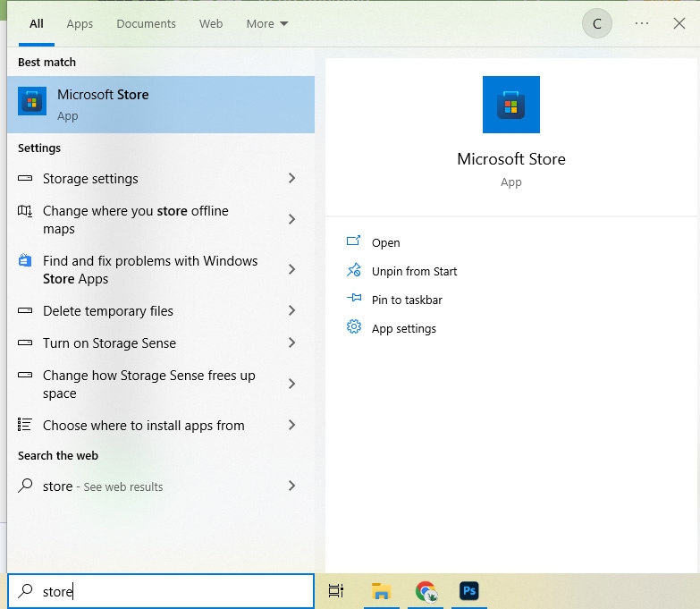Expand the store web results arrow

pyautogui.click(x=291, y=486)
